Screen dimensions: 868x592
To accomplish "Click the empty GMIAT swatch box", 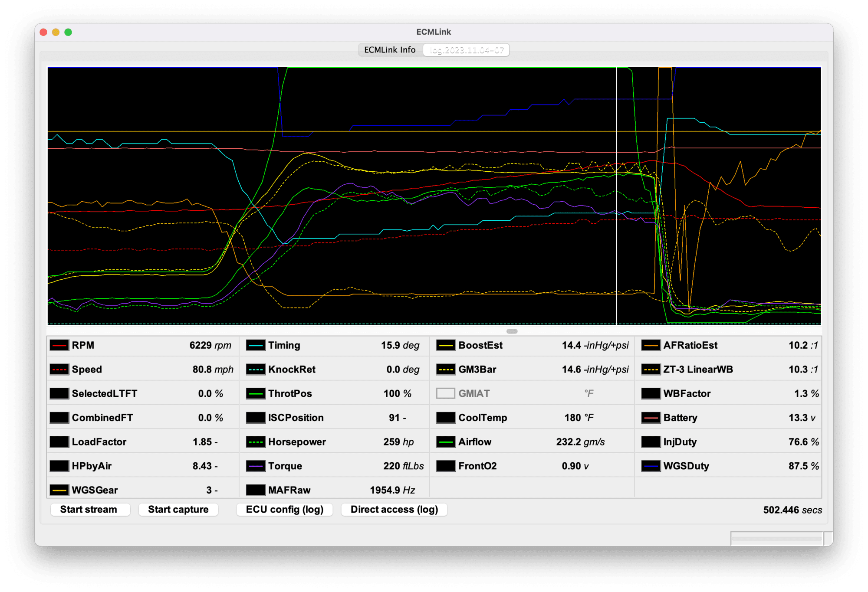I will coord(446,393).
